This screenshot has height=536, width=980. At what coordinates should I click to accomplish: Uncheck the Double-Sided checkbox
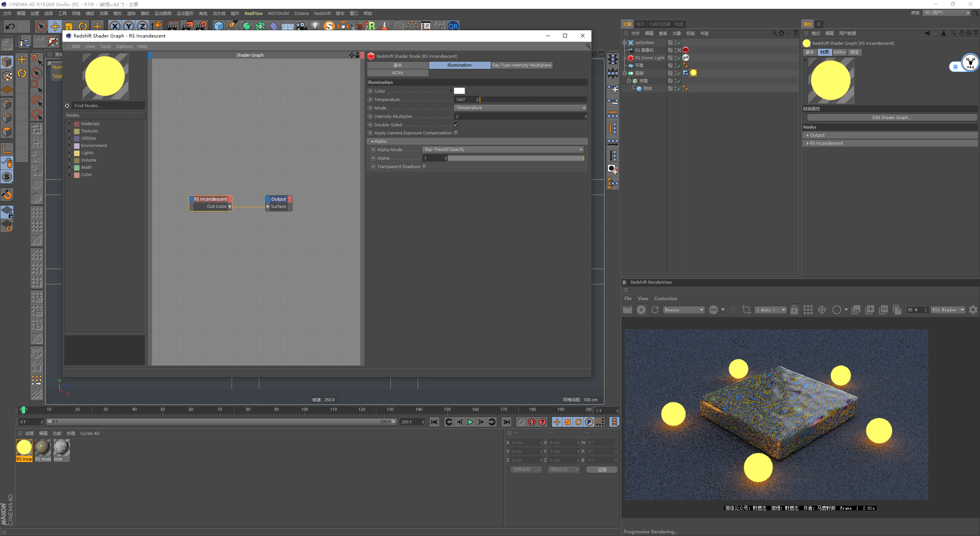pos(456,124)
